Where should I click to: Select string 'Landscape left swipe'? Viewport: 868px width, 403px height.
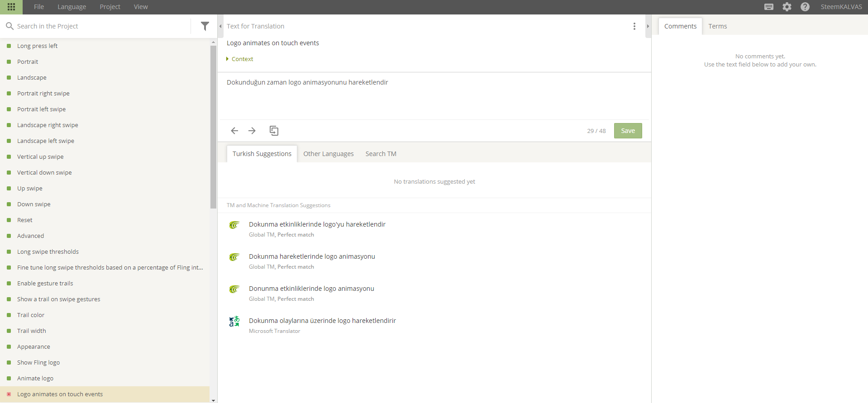[105, 141]
